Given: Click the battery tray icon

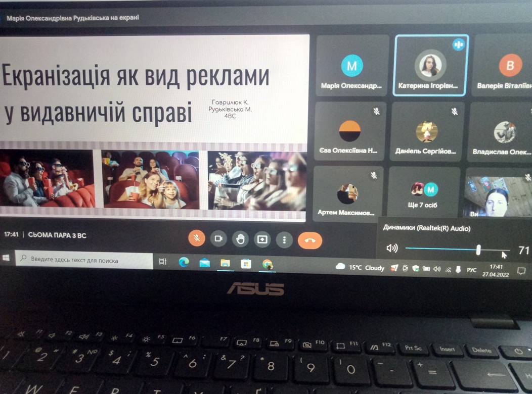Looking at the screenshot, I should click(x=426, y=269).
